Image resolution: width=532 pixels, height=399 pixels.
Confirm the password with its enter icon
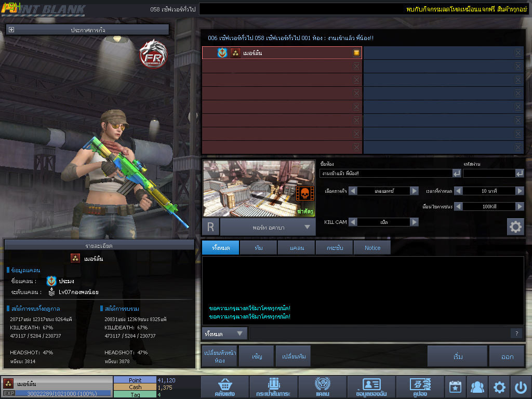tap(520, 174)
